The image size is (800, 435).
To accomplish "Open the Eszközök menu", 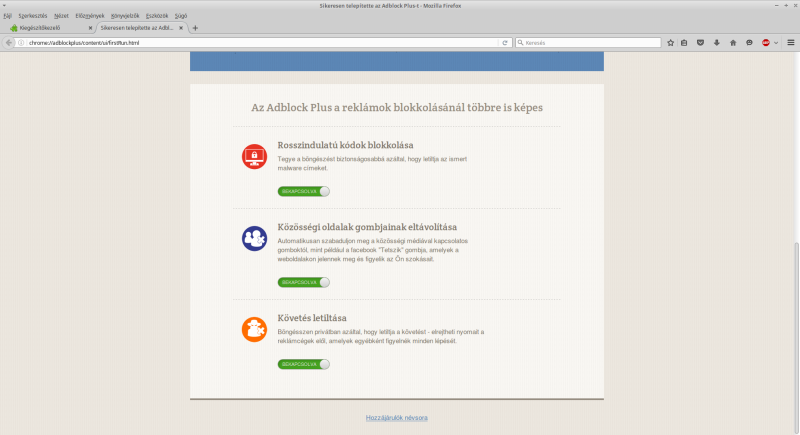I will (x=157, y=16).
